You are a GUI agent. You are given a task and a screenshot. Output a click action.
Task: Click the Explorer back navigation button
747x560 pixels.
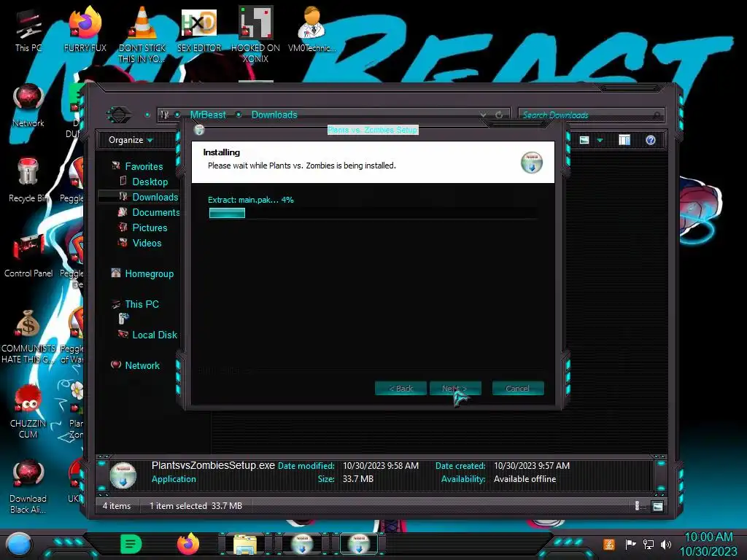(x=119, y=114)
